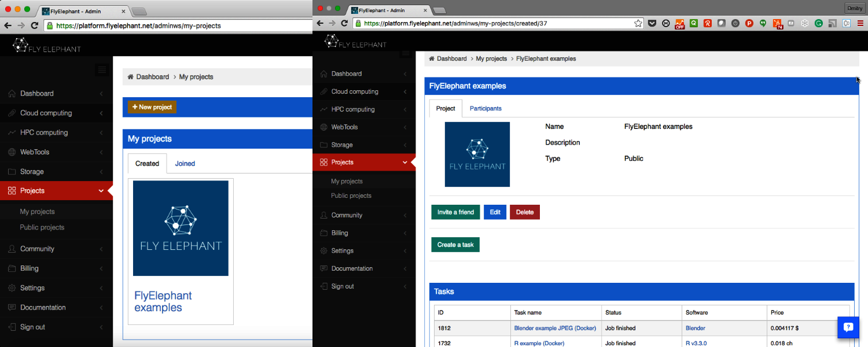
Task: Open the Participants tab
Action: 486,108
